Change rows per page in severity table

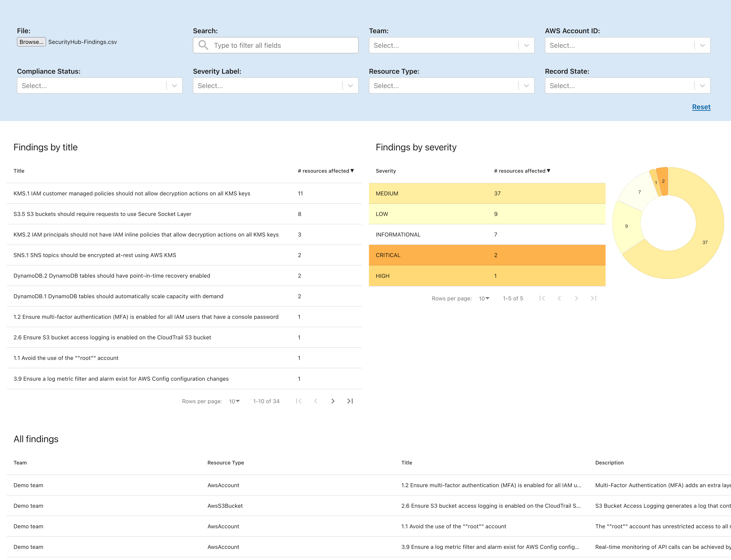[484, 298]
